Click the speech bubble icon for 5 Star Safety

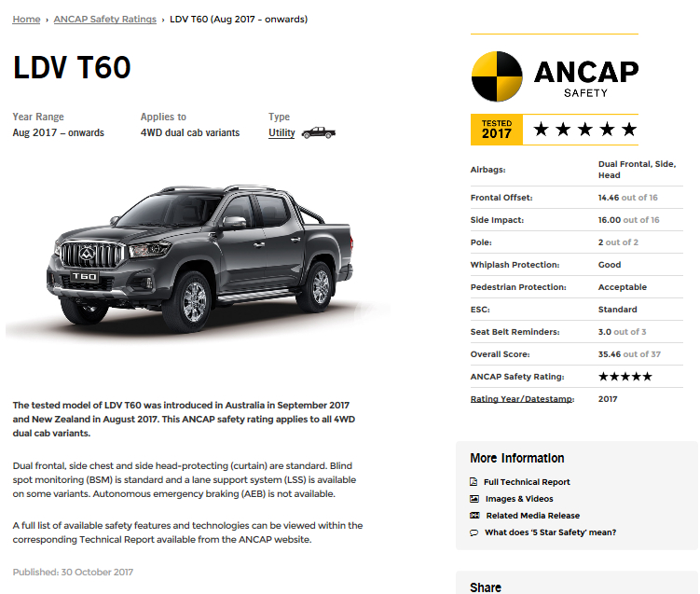pyautogui.click(x=474, y=532)
